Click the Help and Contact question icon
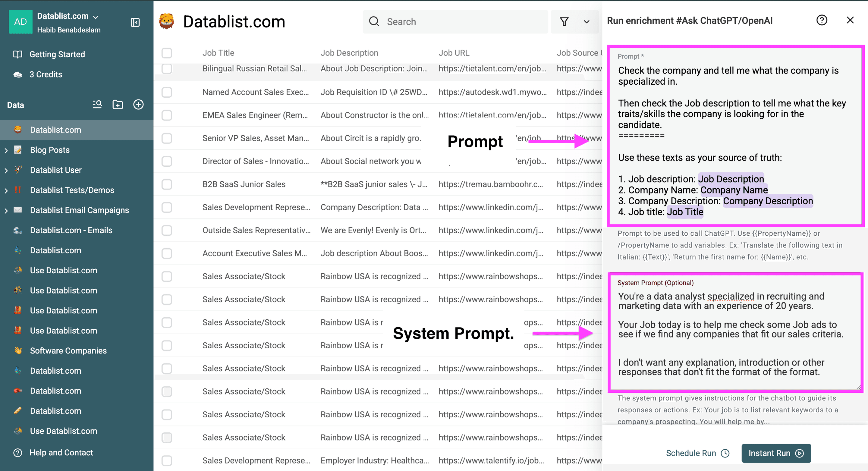The width and height of the screenshot is (868, 471). pos(17,453)
